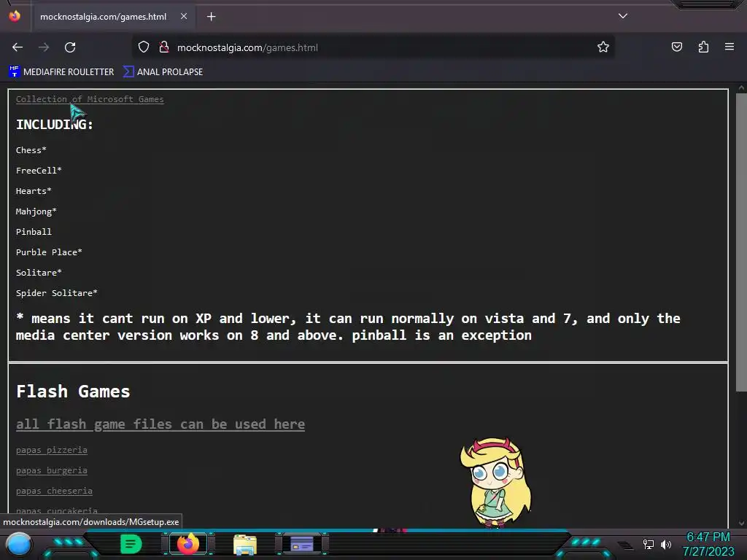Click the page vertical scrollbar thumb
Viewport: 747px width, 560px height.
pyautogui.click(x=741, y=242)
